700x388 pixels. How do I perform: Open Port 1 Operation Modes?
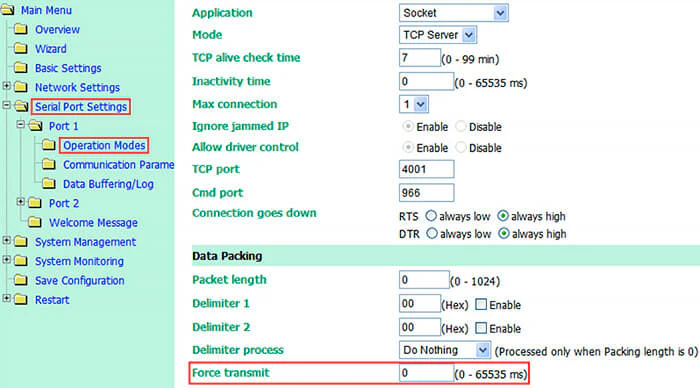tap(104, 146)
